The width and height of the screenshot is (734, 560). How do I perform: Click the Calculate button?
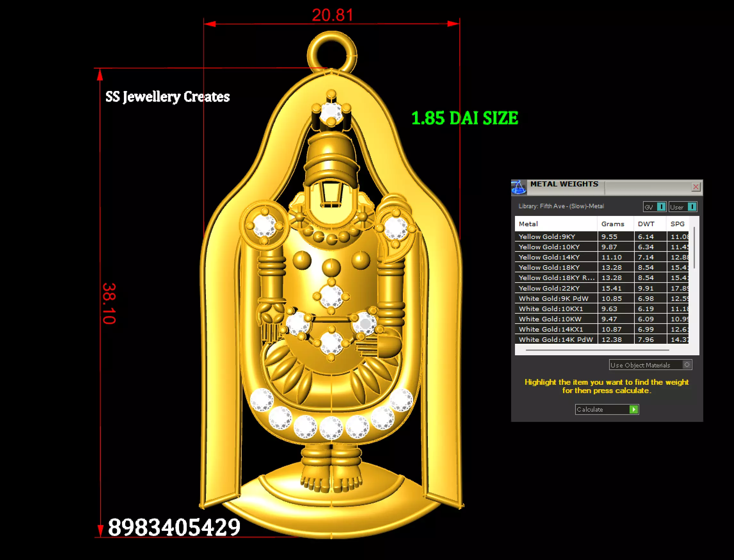point(607,409)
